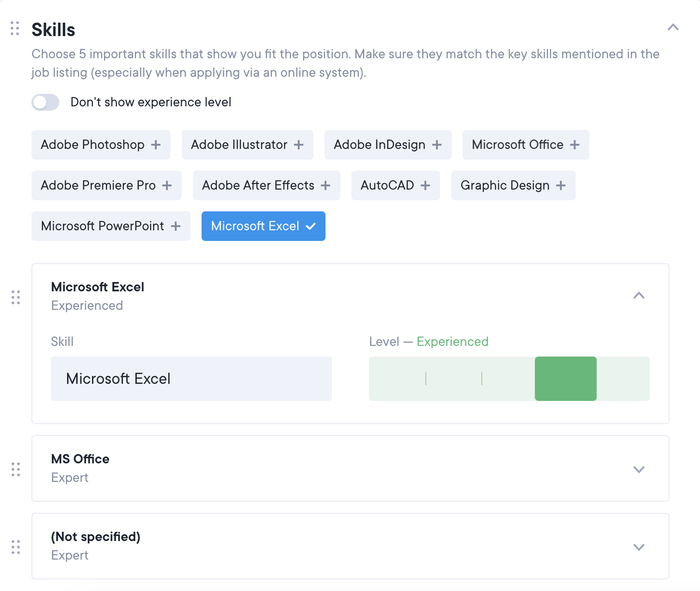Click drag handle of Microsoft Excel card
The height and width of the screenshot is (591, 700).
coord(16,297)
